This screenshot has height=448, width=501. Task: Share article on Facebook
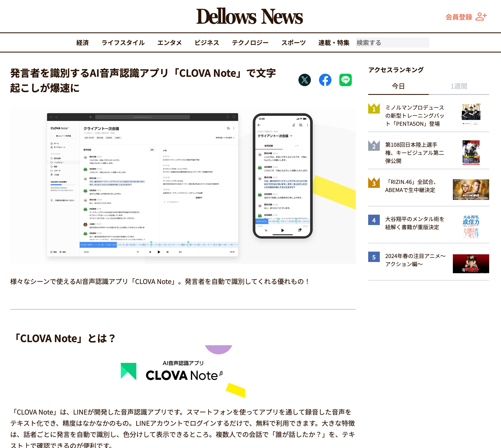pos(325,80)
